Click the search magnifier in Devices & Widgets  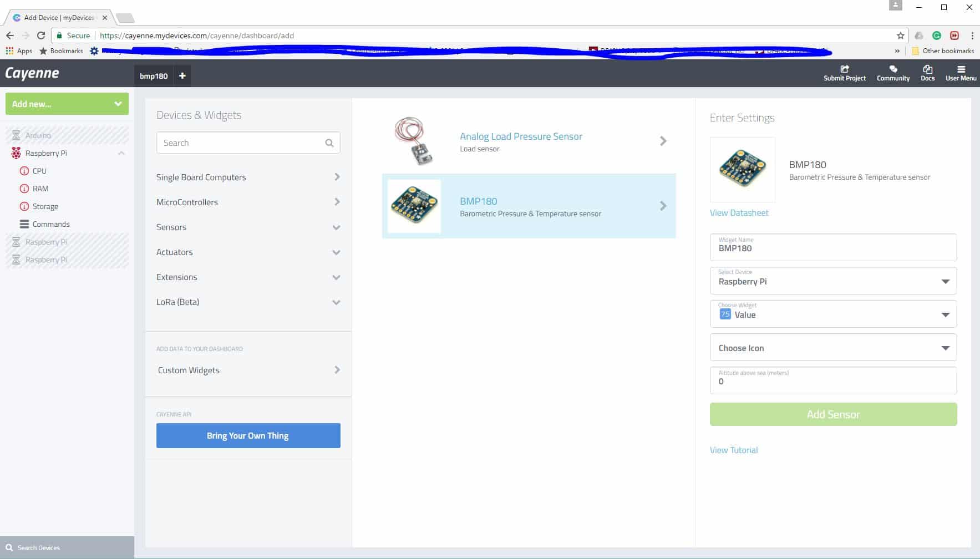pos(329,143)
